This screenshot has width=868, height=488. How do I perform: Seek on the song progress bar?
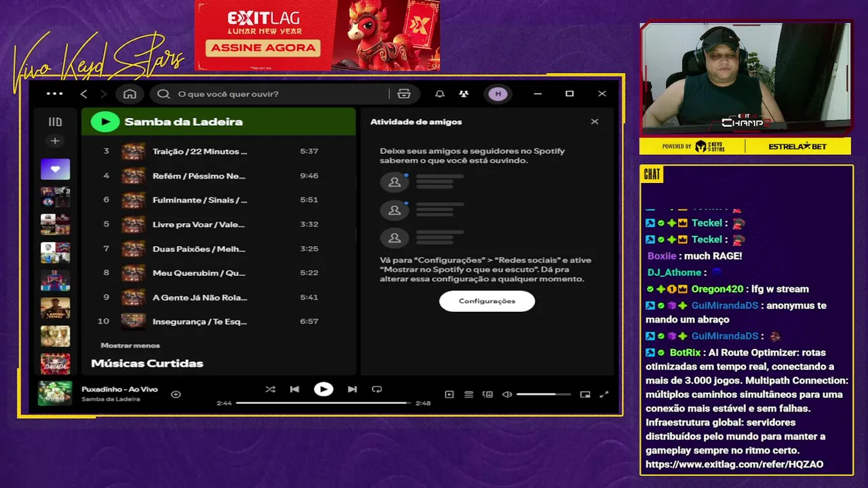323,403
